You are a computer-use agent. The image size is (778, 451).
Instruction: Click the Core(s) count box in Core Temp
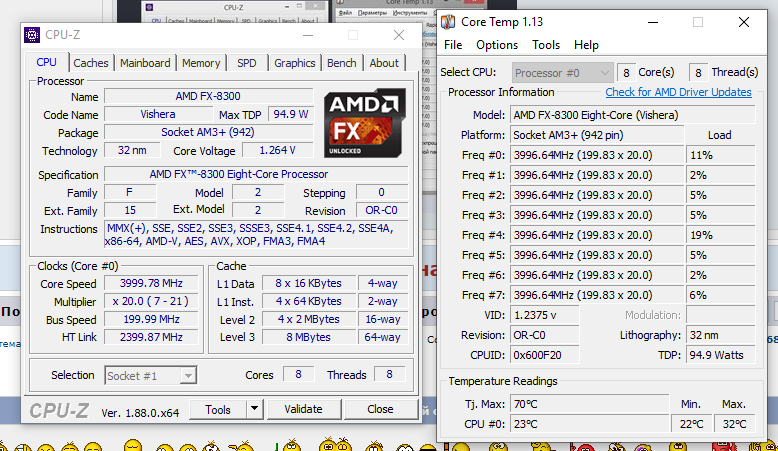(627, 73)
